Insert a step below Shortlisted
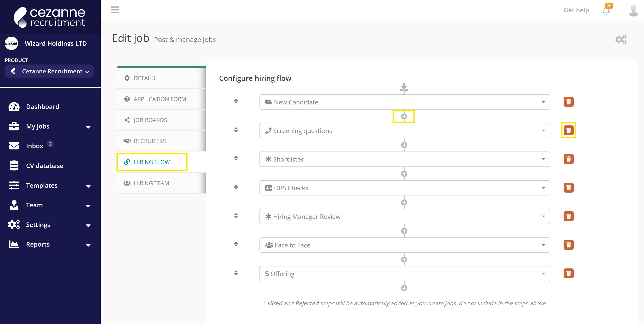The height and width of the screenshot is (324, 644). 404,174
